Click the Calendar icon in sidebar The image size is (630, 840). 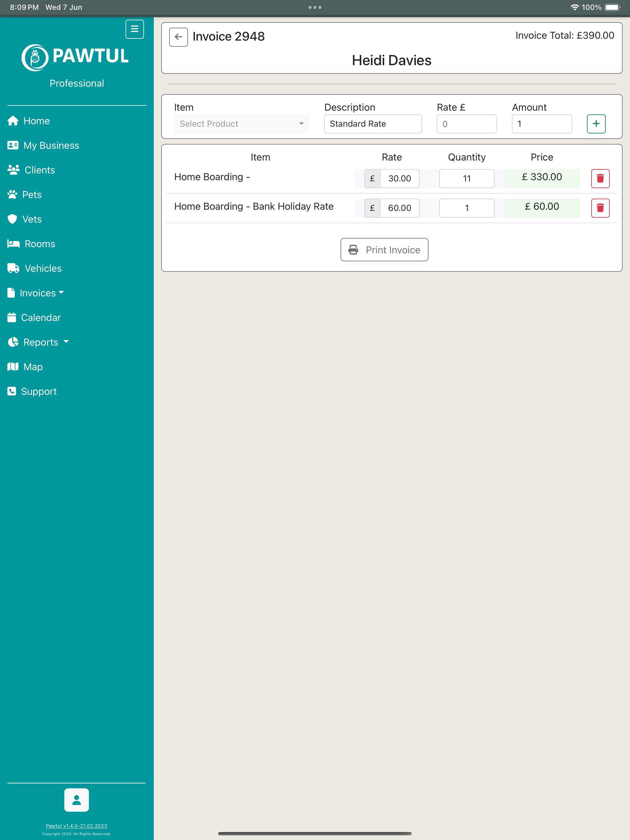point(12,318)
